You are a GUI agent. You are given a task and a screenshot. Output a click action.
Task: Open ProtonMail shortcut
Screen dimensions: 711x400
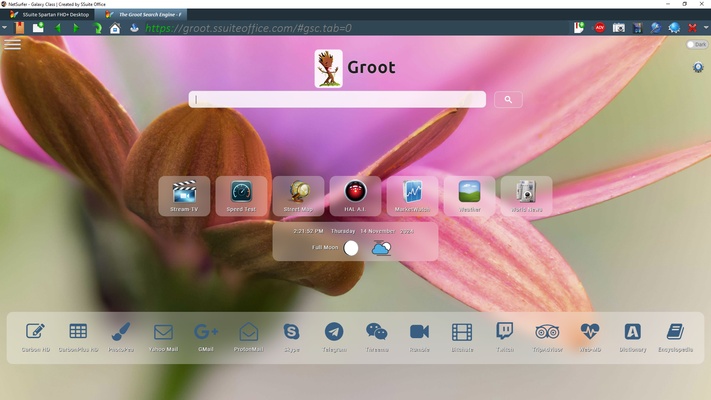pyautogui.click(x=248, y=337)
